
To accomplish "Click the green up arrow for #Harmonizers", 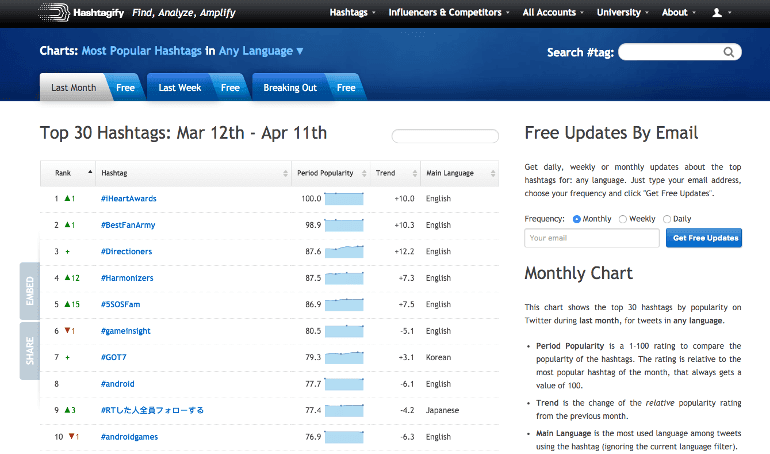I will click(x=67, y=278).
